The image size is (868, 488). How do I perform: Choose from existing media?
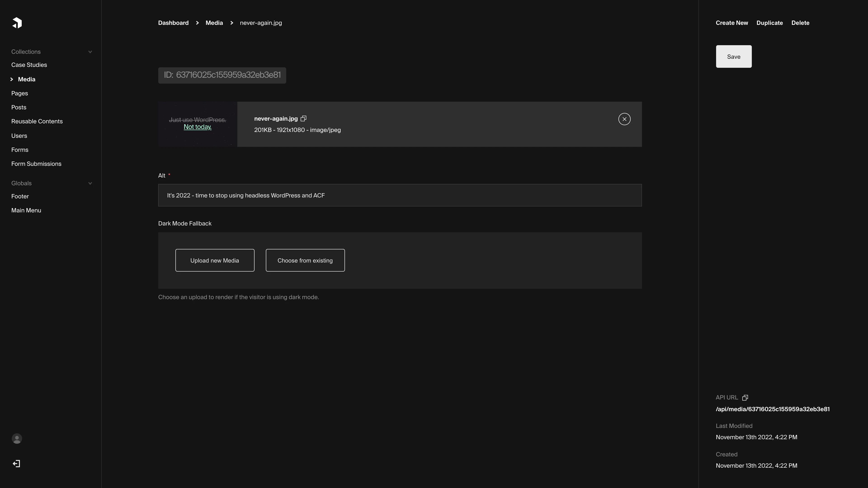[305, 260]
